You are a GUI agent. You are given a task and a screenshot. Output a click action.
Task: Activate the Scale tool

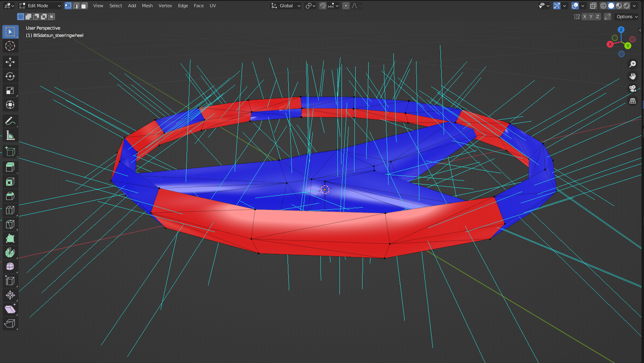(x=10, y=90)
